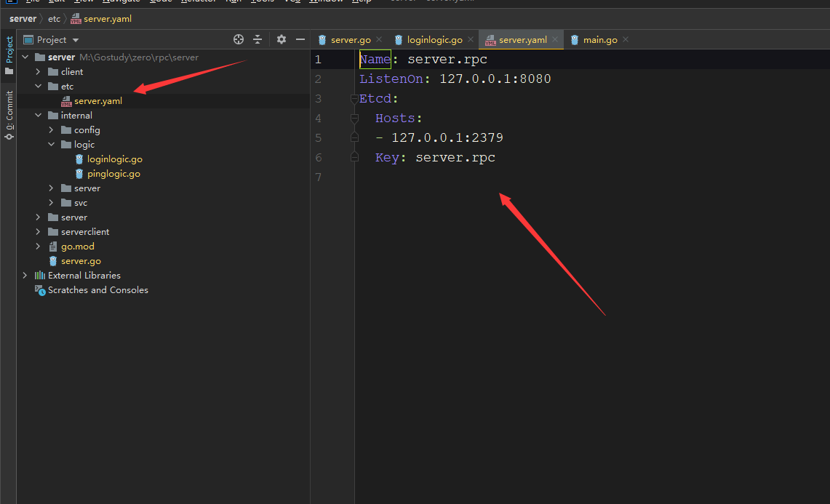Click line number 2 in the gutter

click(x=318, y=79)
